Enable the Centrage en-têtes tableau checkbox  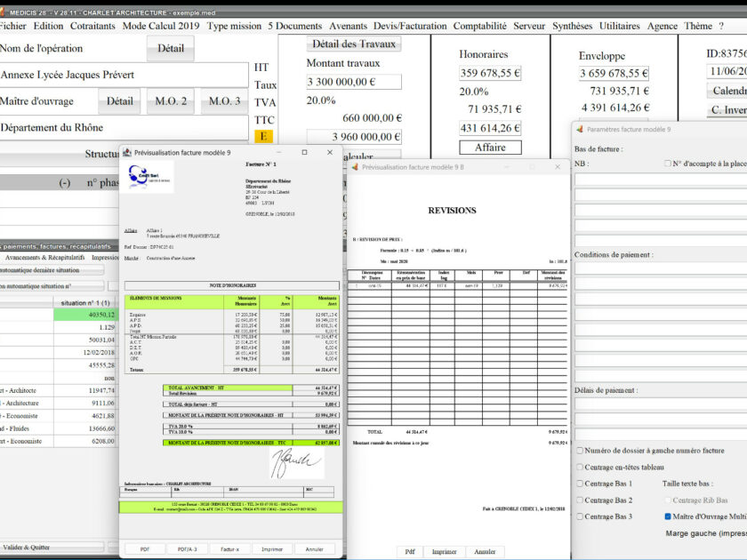[580, 468]
